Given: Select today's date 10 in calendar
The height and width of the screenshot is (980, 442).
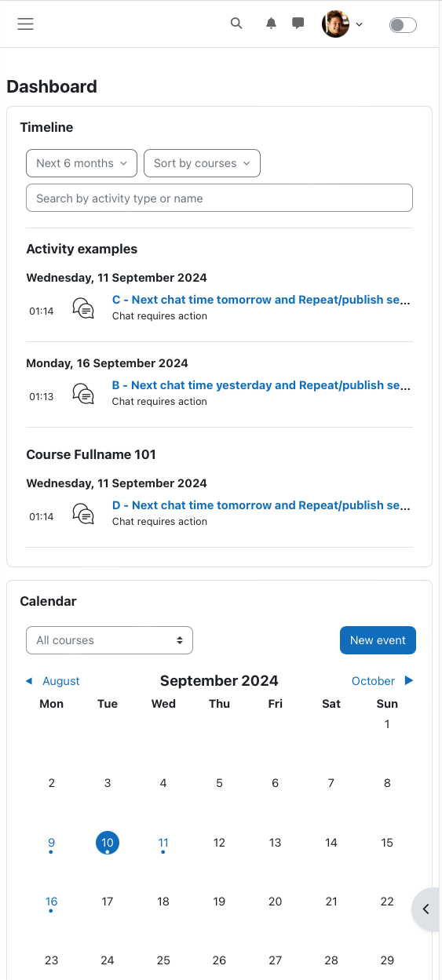Looking at the screenshot, I should pos(108,843).
